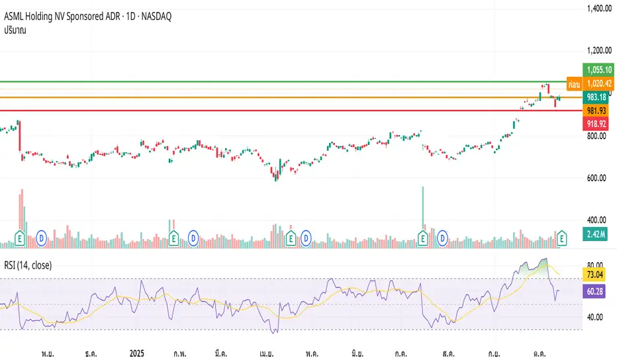Viewport: 617px width, 364px height.
Task: Click the leftmost earnings E marker
Action: (x=20, y=238)
